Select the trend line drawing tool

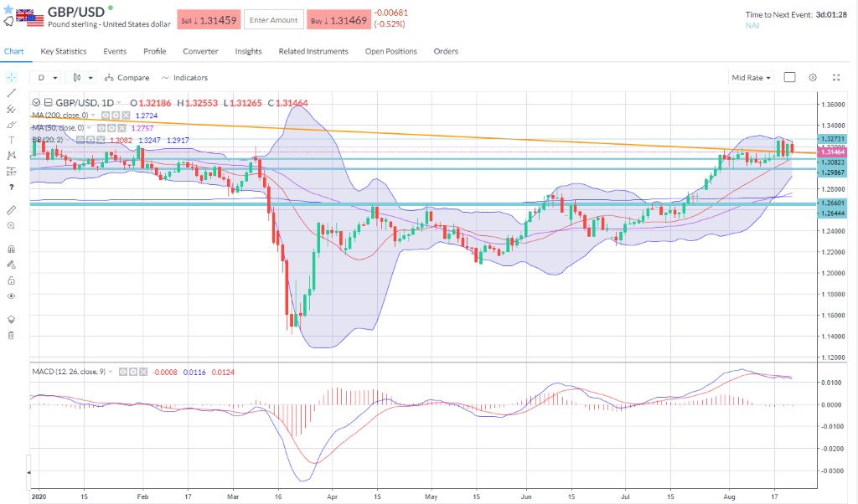coord(12,92)
